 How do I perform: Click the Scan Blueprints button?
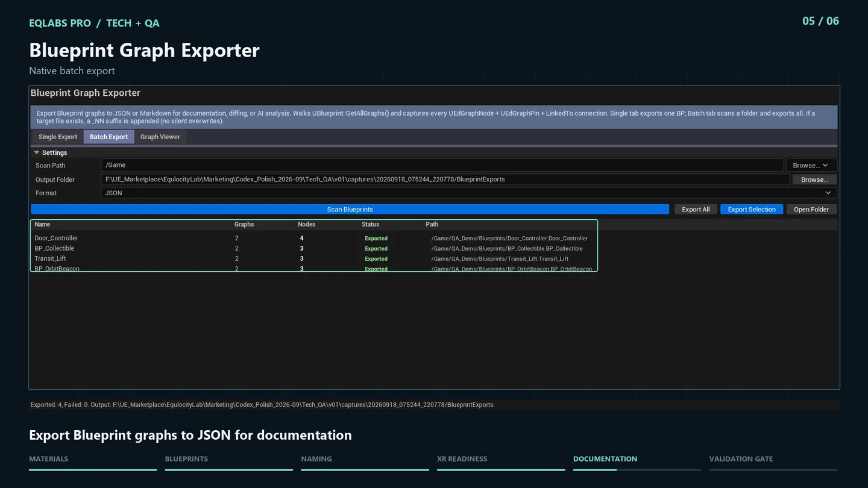tap(350, 210)
